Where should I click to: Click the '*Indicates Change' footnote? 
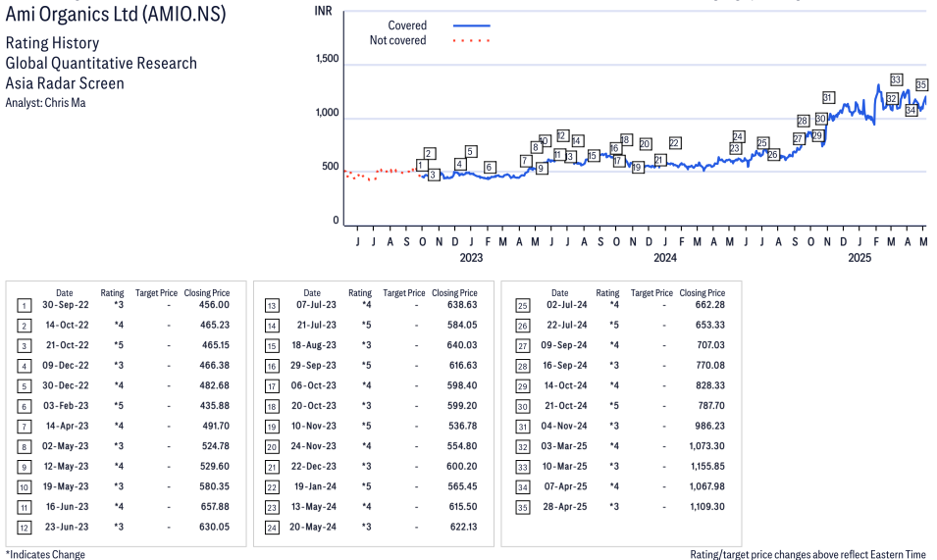point(45,554)
